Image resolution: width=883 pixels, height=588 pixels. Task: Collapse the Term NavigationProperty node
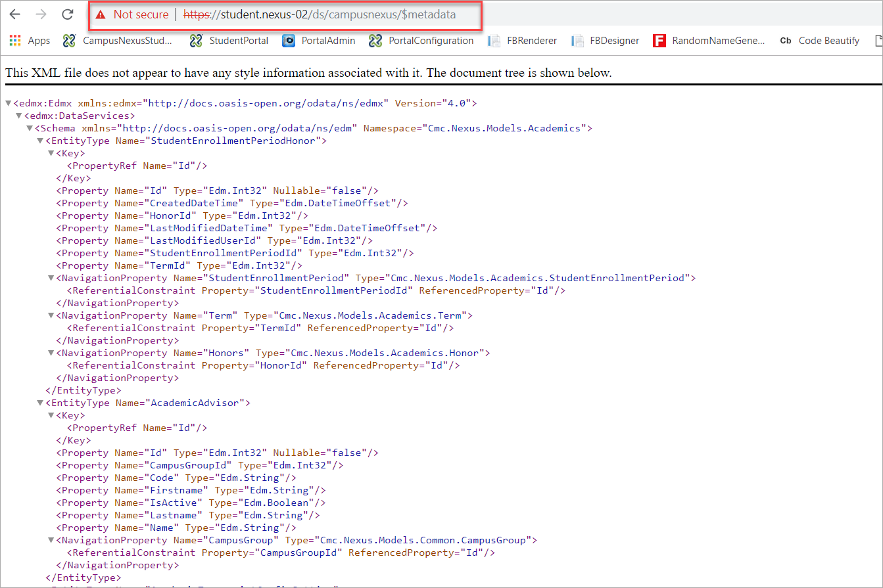(51, 315)
